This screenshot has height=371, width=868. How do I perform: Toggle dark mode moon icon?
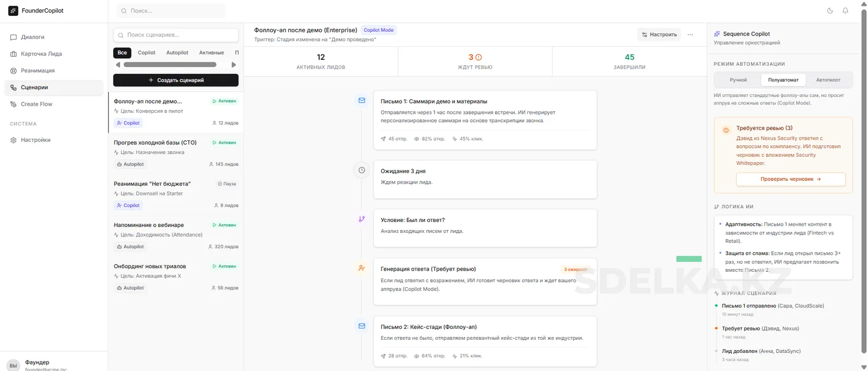tap(830, 11)
